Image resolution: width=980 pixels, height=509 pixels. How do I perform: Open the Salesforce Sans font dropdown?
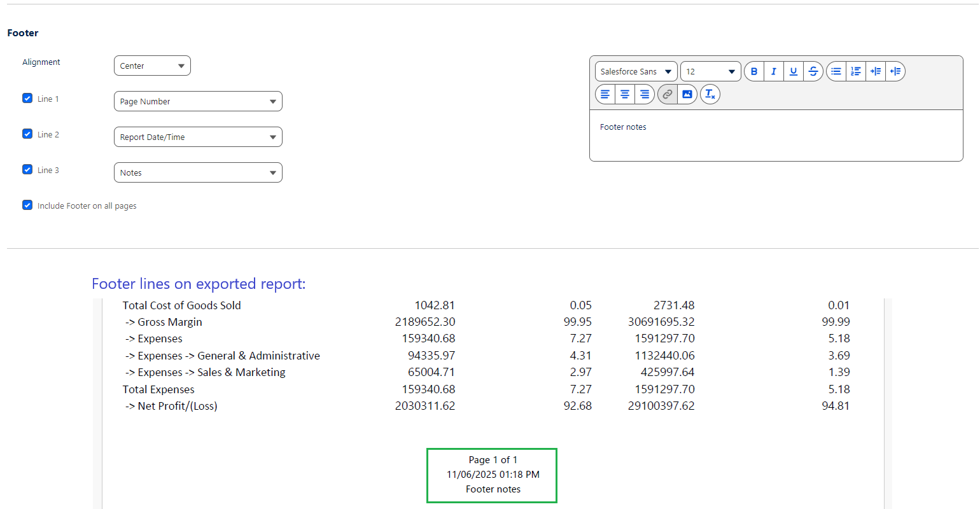636,71
